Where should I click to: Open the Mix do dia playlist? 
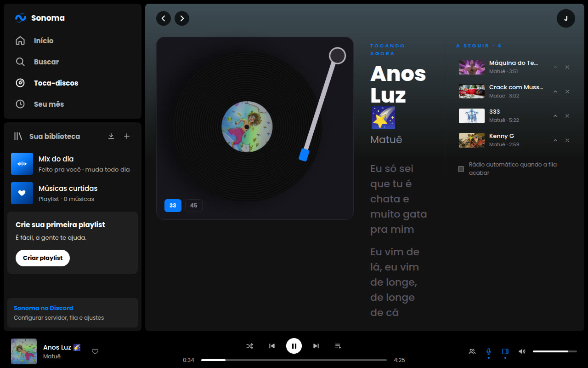[x=73, y=164]
